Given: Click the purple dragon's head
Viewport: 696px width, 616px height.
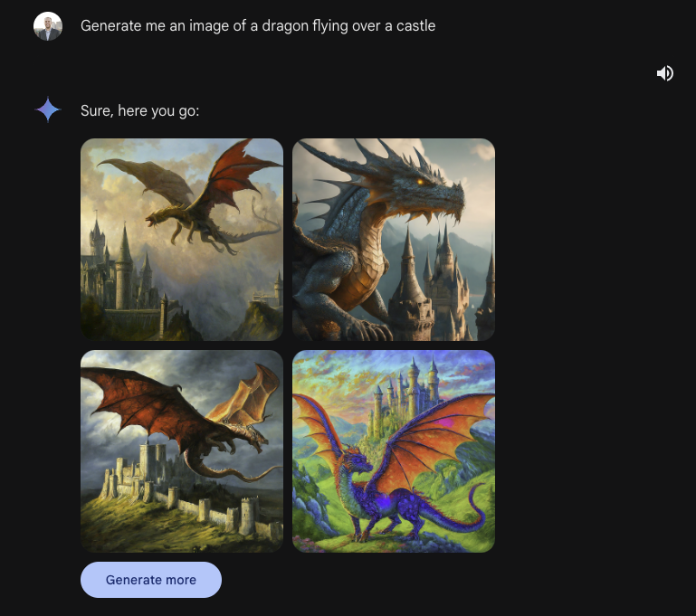Looking at the screenshot, I should [x=360, y=462].
